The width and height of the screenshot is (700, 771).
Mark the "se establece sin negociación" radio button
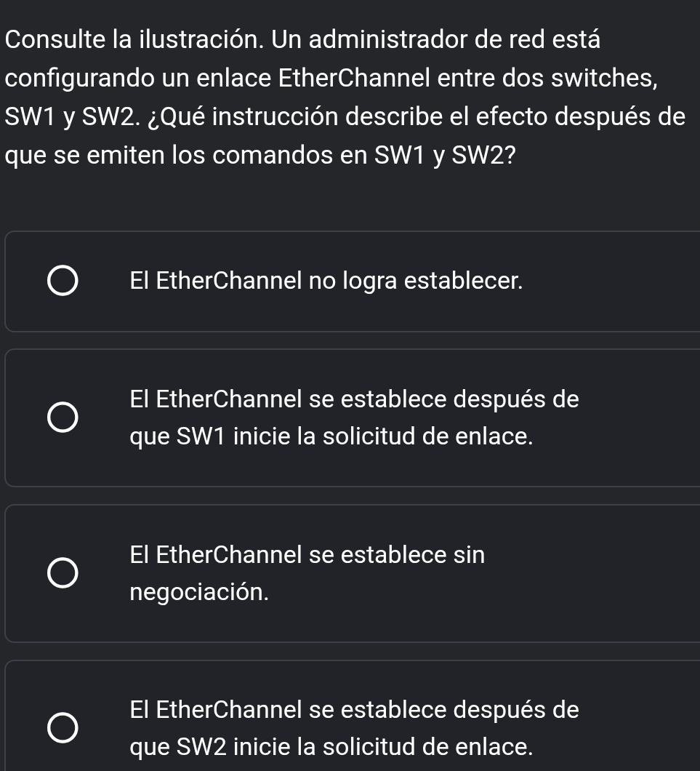[x=63, y=573]
